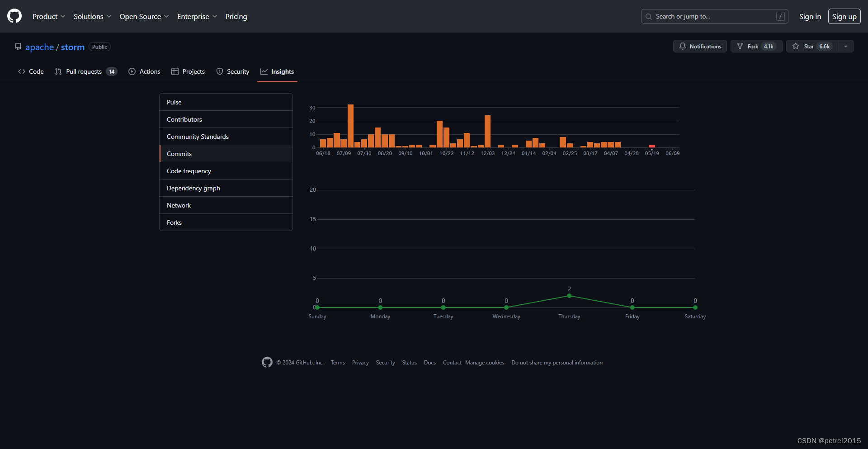Click Manage cookies in footer
Viewport: 868px width, 449px height.
[485, 363]
